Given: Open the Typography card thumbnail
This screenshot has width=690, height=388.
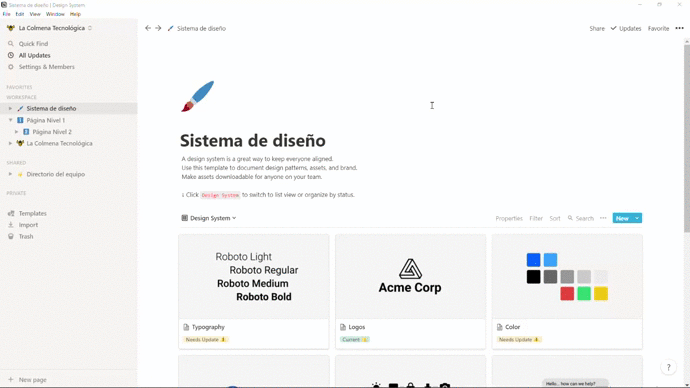Looking at the screenshot, I should click(254, 277).
